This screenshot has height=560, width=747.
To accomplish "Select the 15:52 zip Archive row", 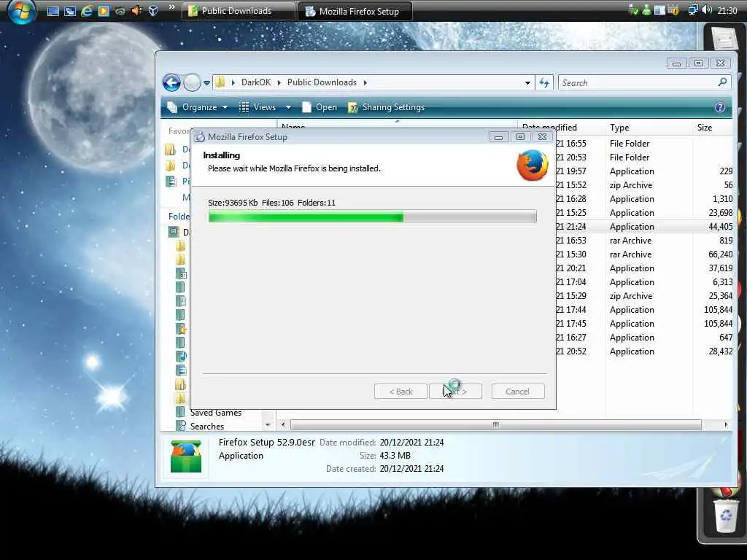I will (645, 185).
